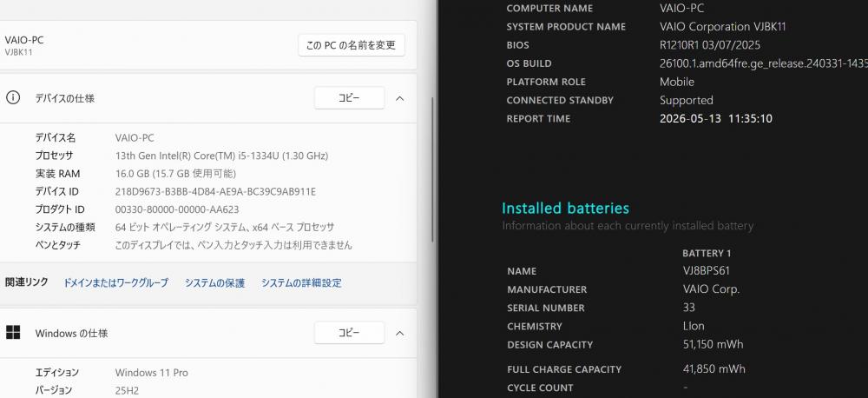Click the プロダクト ID value 00330-80000-00000-AA623
Viewport: 868px width, 398px height.
pyautogui.click(x=177, y=209)
